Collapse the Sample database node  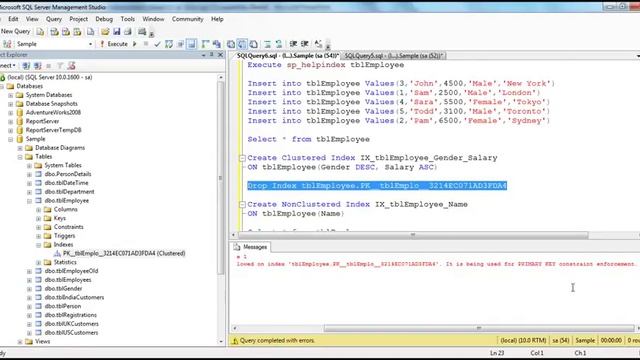pos(11,139)
